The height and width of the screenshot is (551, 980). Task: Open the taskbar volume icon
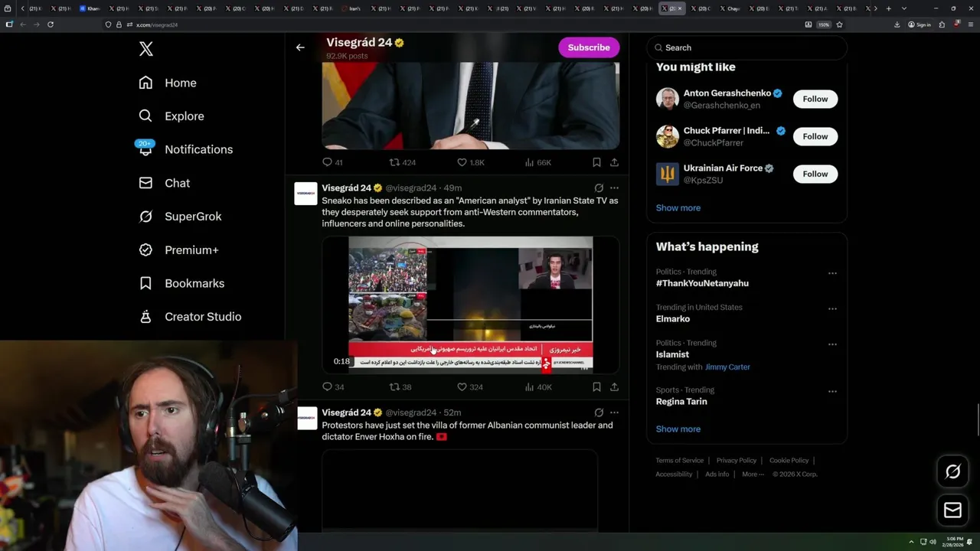(x=933, y=542)
